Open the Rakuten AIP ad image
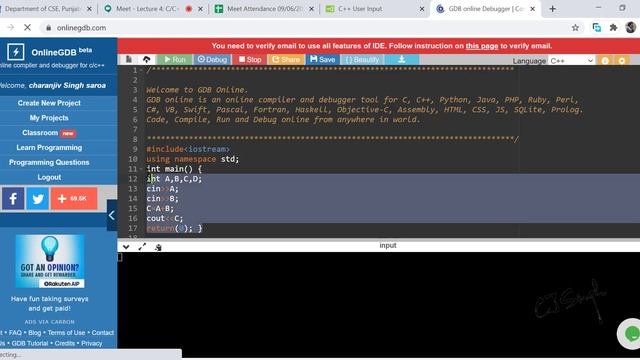The height and width of the screenshot is (360, 640). click(50, 262)
